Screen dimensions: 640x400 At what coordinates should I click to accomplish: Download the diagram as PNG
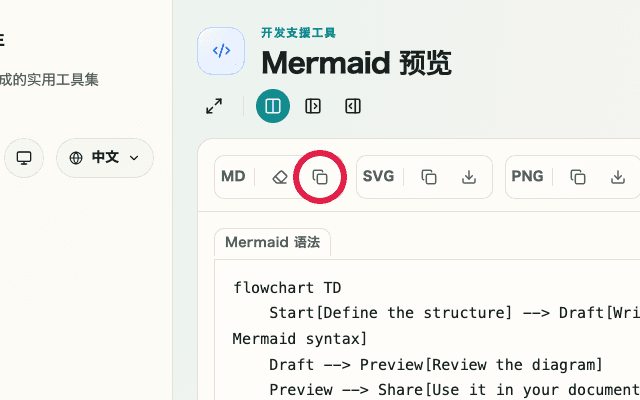click(618, 177)
